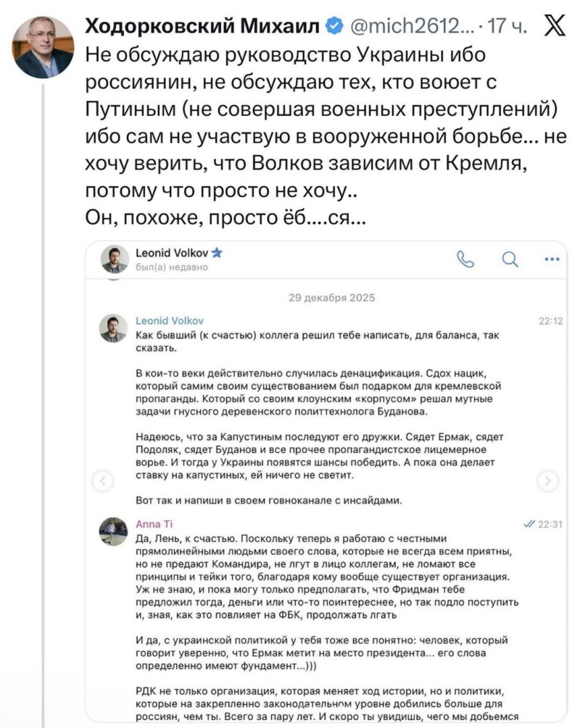Open Leonid Volkov chat header avatar
Screen dimensions: 580x728
click(x=115, y=259)
